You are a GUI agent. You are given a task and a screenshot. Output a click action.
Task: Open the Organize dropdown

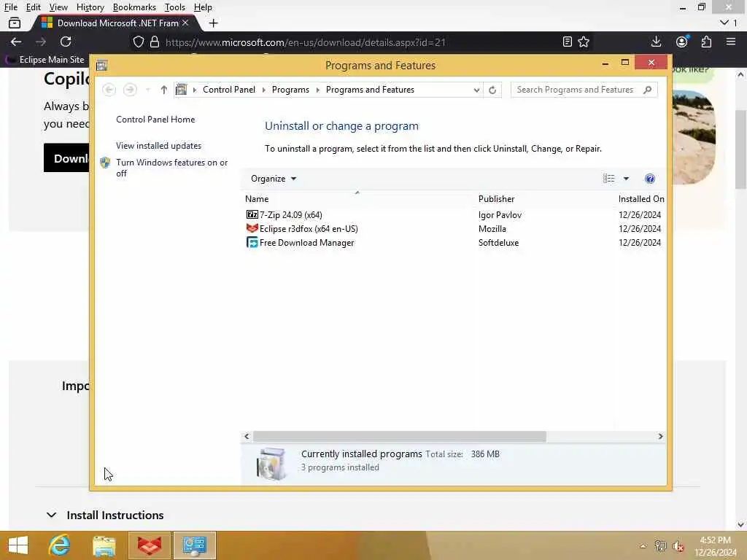(x=274, y=179)
